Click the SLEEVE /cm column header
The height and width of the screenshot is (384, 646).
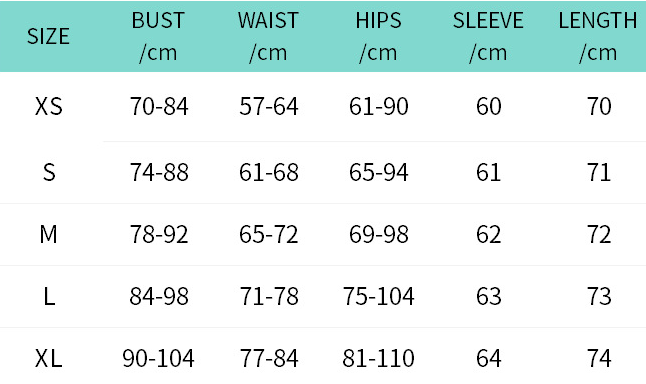point(488,36)
